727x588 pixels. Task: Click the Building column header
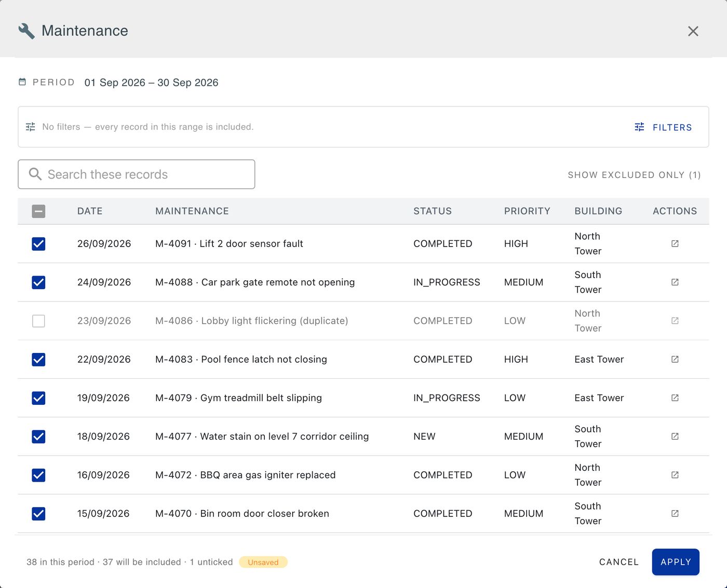(x=598, y=211)
